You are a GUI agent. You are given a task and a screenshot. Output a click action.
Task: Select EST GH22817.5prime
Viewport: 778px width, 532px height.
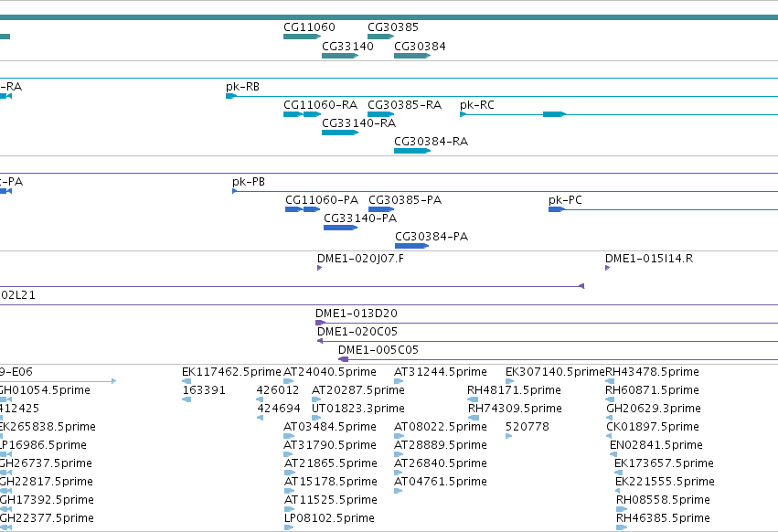(5, 492)
